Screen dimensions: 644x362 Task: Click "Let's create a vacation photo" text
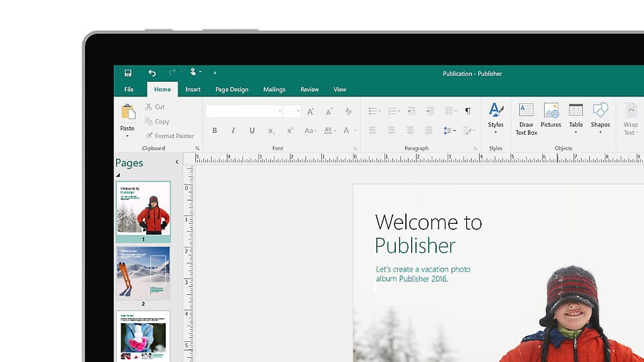423,269
